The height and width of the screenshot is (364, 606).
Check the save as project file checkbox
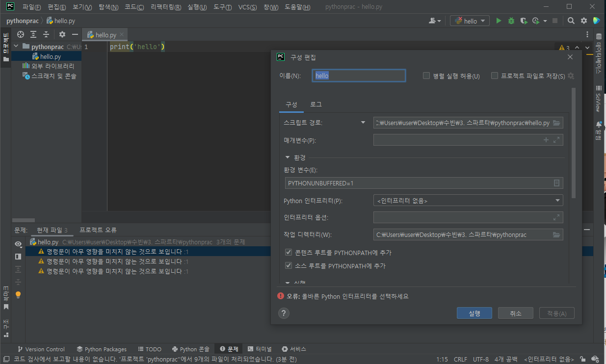click(495, 76)
